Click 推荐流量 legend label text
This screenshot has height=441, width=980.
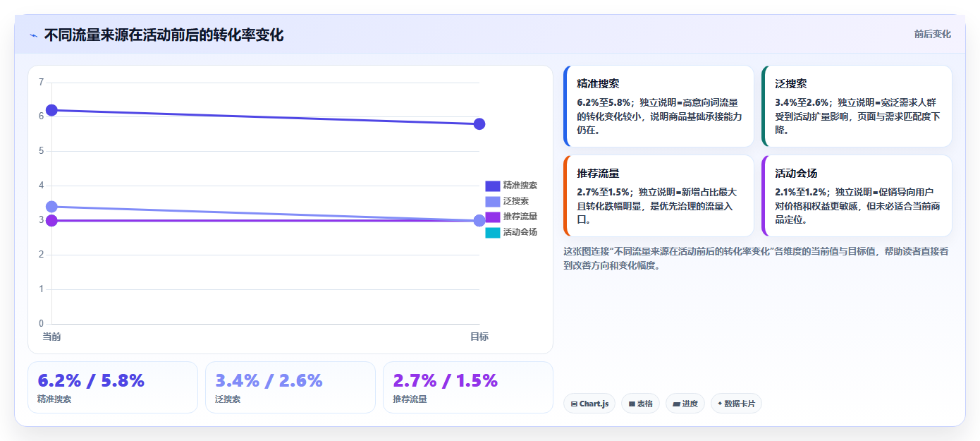pos(520,217)
